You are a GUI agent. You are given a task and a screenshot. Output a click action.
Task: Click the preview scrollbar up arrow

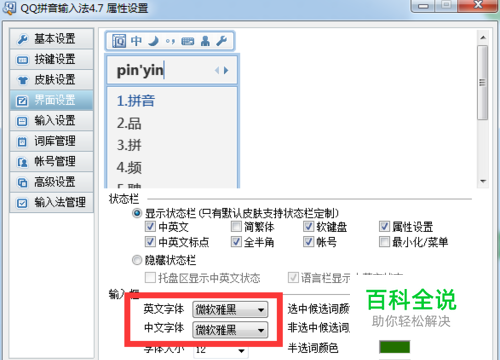tap(483, 38)
